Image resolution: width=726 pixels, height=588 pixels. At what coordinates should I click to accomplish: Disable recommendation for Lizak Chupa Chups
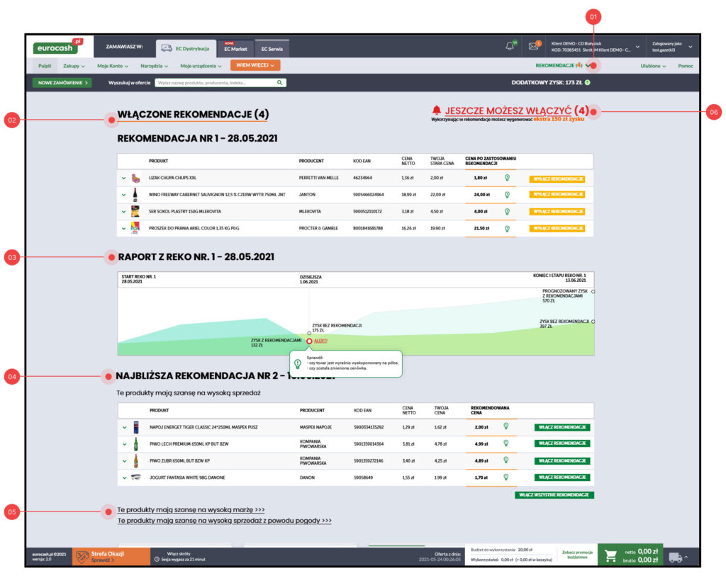(x=557, y=179)
